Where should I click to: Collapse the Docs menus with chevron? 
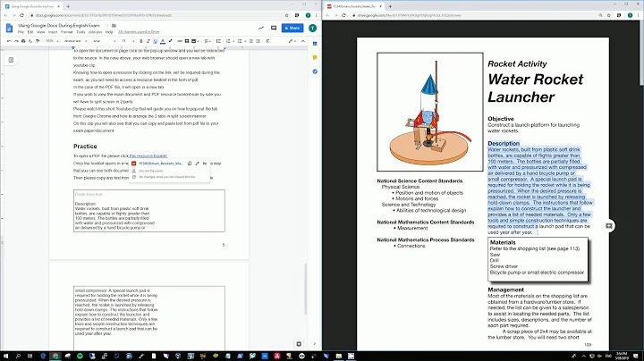point(303,41)
